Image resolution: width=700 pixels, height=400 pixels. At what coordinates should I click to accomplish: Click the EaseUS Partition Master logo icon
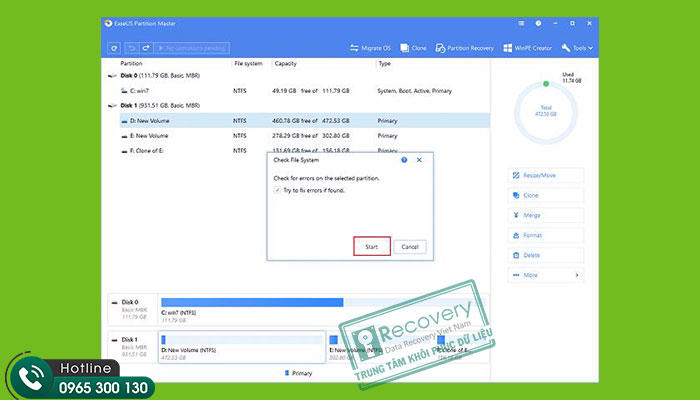click(x=108, y=23)
